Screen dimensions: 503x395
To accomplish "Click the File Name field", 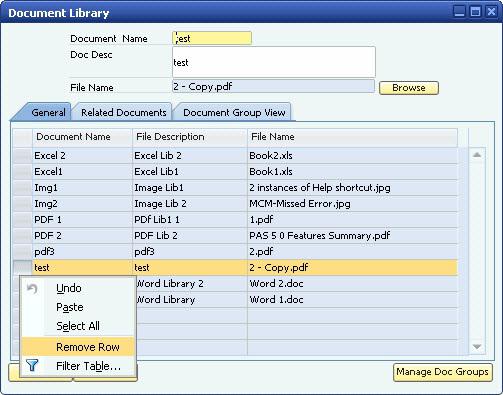I will pos(274,86).
